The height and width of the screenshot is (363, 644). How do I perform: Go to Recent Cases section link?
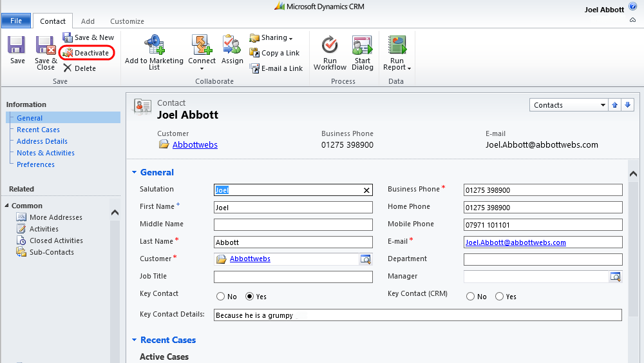click(38, 130)
